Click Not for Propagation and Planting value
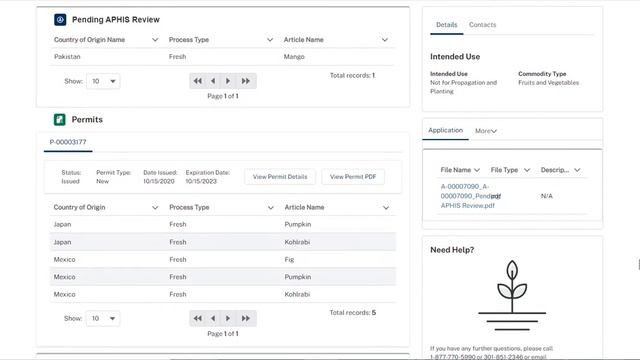This screenshot has width=640, height=360. (x=463, y=87)
